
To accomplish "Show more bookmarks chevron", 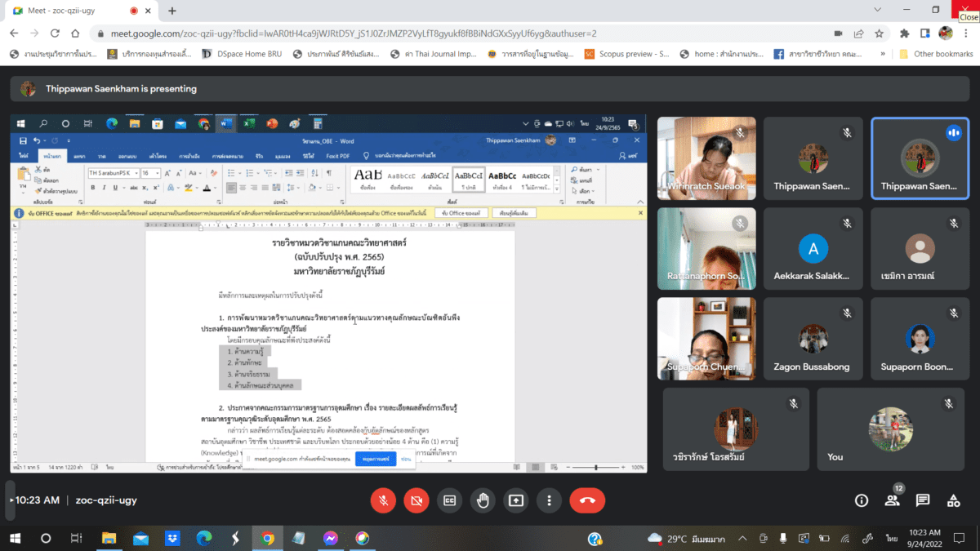I will (882, 54).
